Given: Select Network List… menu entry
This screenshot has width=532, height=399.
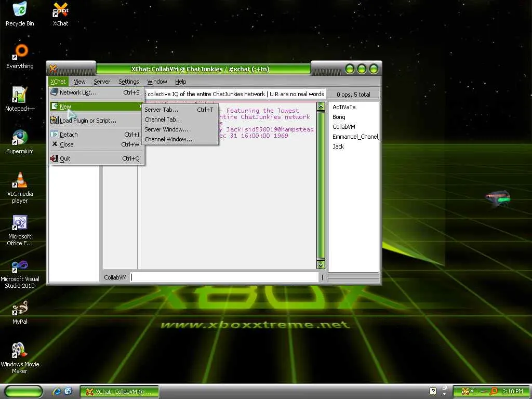Looking at the screenshot, I should pyautogui.click(x=97, y=92).
